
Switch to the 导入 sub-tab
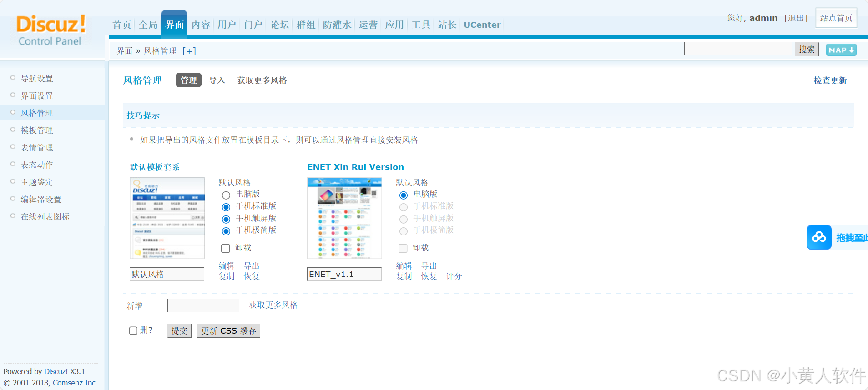coord(217,80)
